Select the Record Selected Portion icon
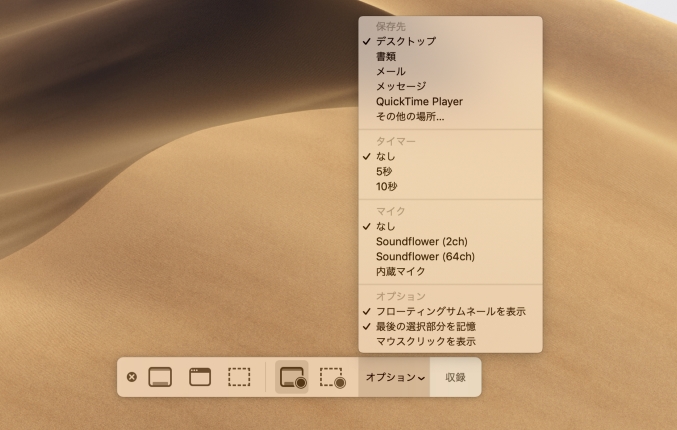The width and height of the screenshot is (677, 430). tap(332, 377)
